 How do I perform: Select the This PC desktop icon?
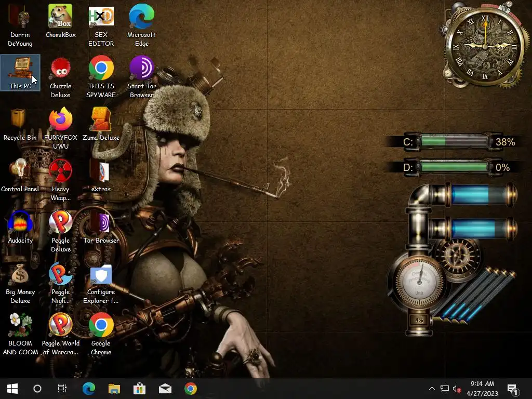coord(20,73)
